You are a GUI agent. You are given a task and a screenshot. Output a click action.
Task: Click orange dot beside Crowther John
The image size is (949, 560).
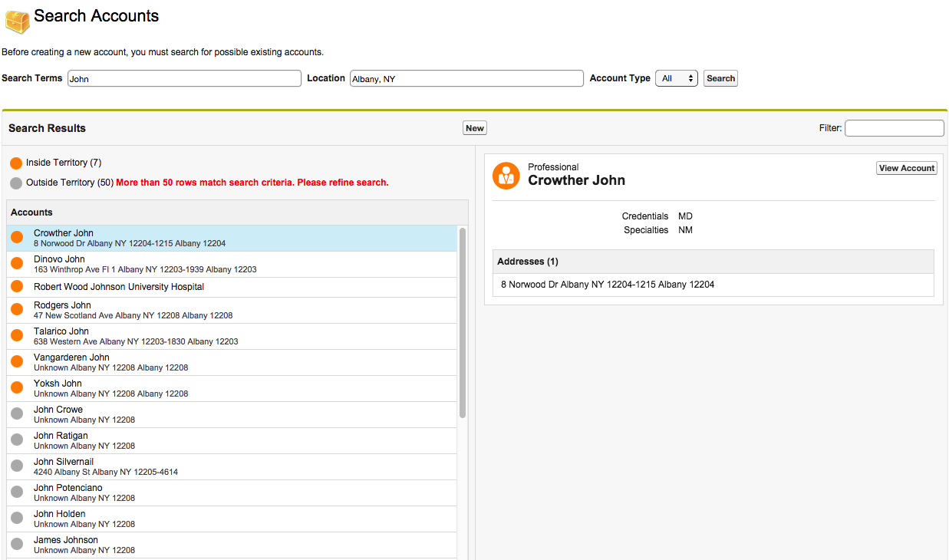point(17,238)
